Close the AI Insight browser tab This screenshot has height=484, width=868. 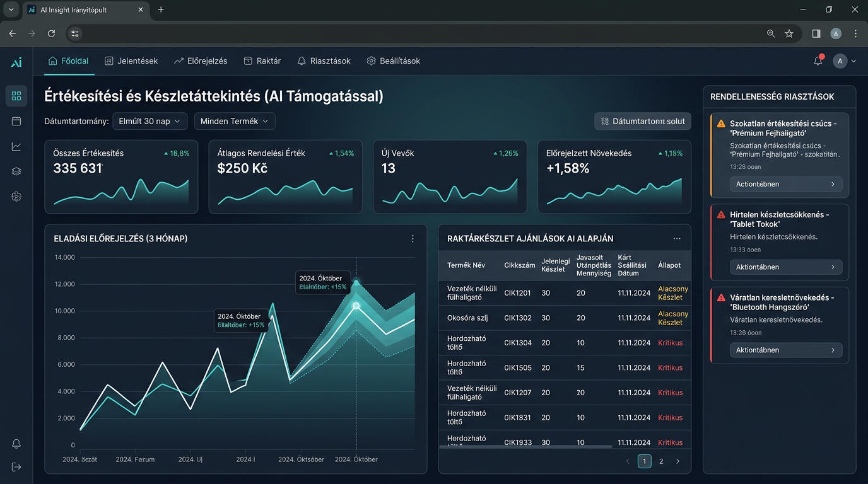coord(141,10)
